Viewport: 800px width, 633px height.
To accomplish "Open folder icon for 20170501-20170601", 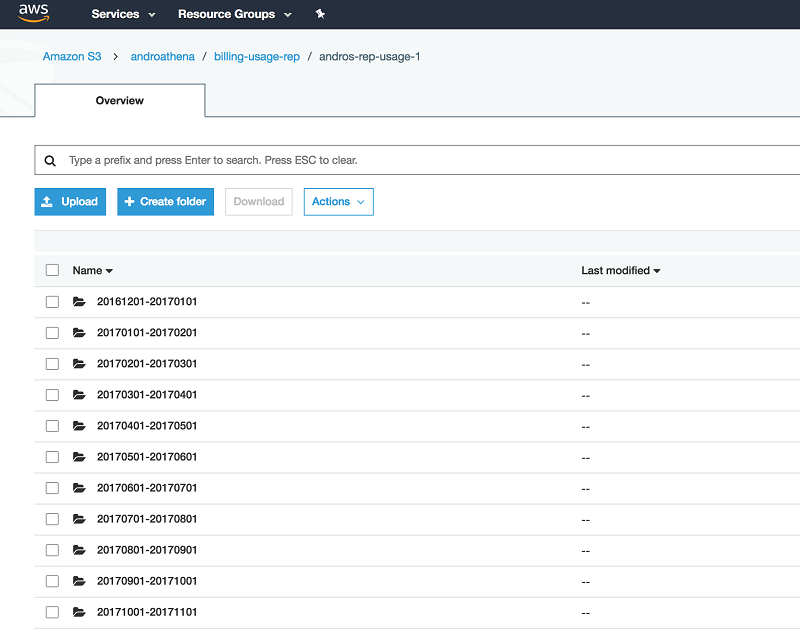I will (x=79, y=457).
